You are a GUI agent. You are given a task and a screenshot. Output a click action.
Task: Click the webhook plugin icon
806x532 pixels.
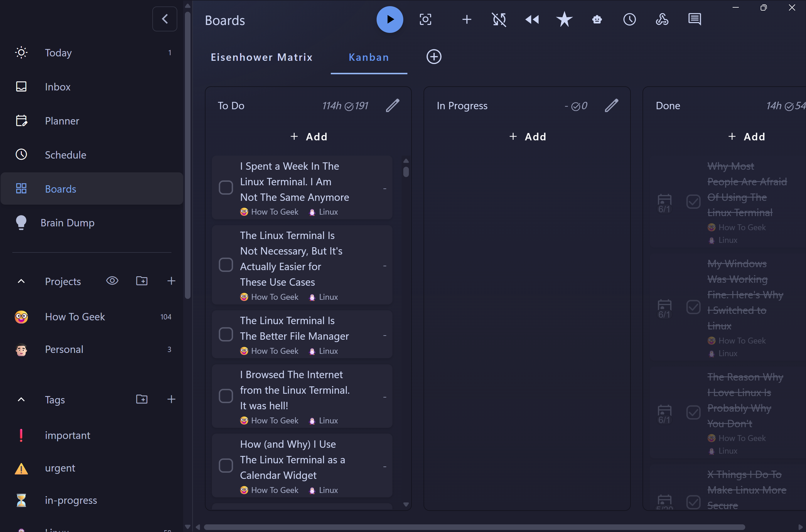(x=662, y=19)
